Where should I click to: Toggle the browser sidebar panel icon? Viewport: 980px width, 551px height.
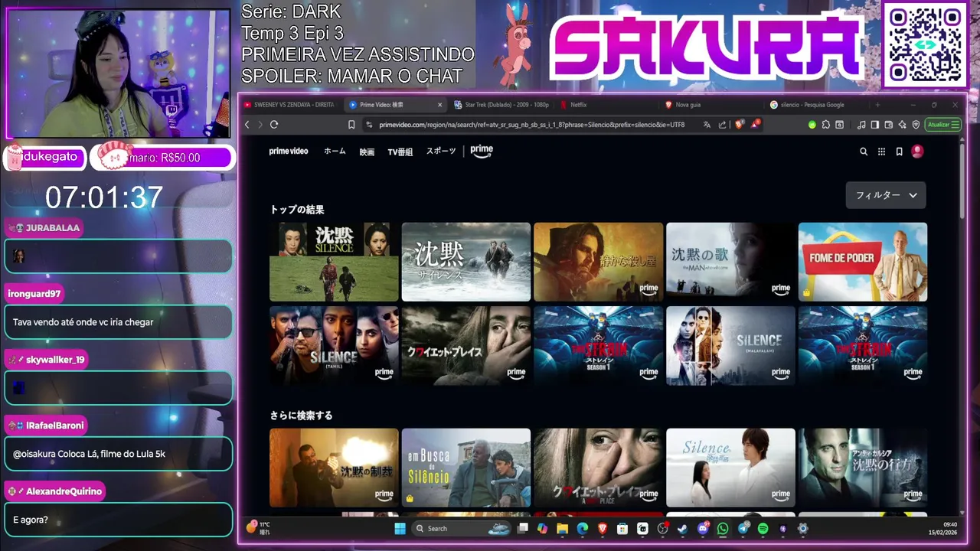[875, 125]
